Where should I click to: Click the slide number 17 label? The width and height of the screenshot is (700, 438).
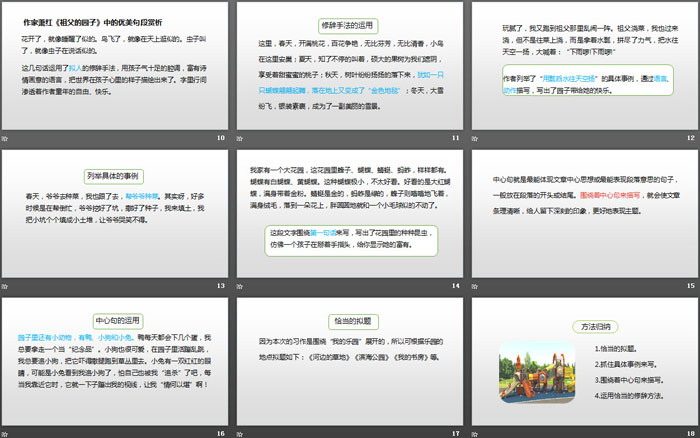point(456,432)
